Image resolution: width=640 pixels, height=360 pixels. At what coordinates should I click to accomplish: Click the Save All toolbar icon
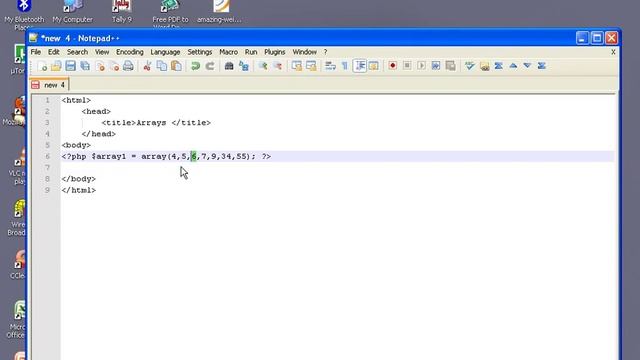tap(85, 66)
